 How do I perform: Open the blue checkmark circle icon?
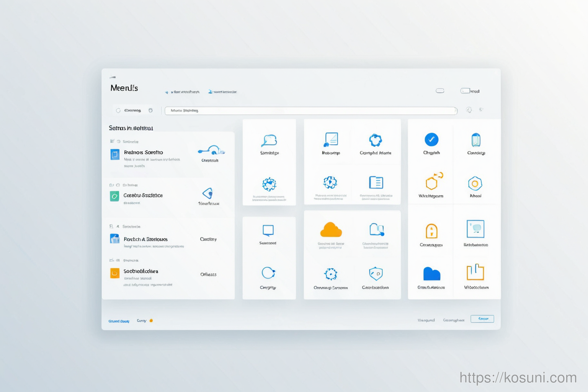[431, 140]
